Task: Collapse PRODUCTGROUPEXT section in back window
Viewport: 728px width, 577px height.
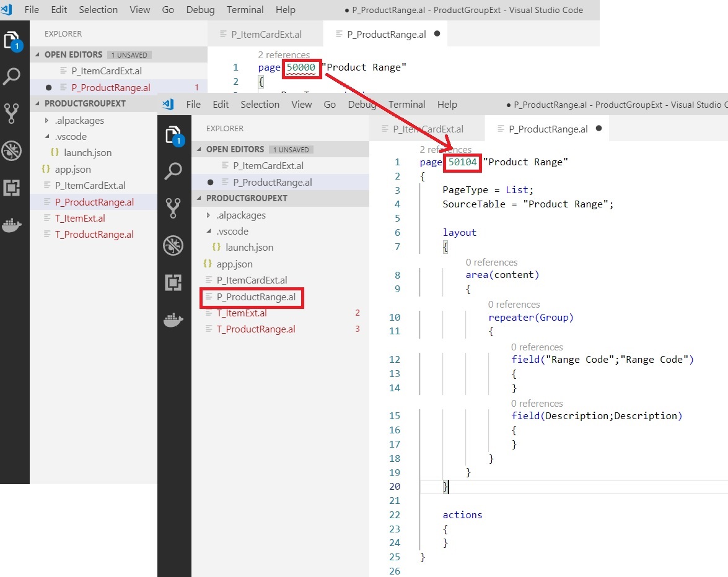Action: pyautogui.click(x=38, y=103)
